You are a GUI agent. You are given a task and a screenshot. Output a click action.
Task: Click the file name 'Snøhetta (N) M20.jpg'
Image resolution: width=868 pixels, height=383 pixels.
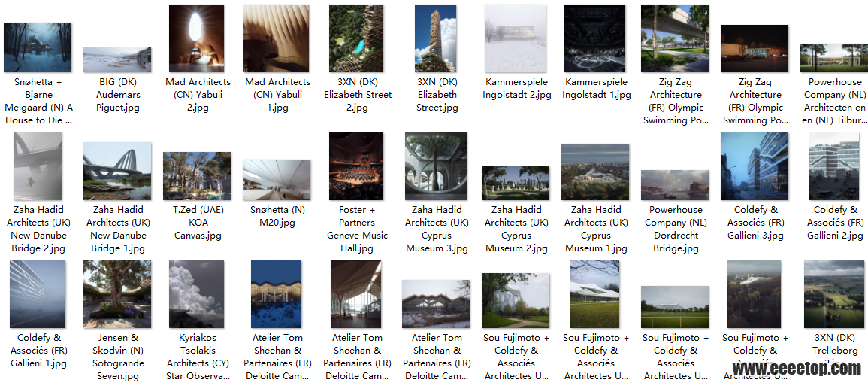277,216
